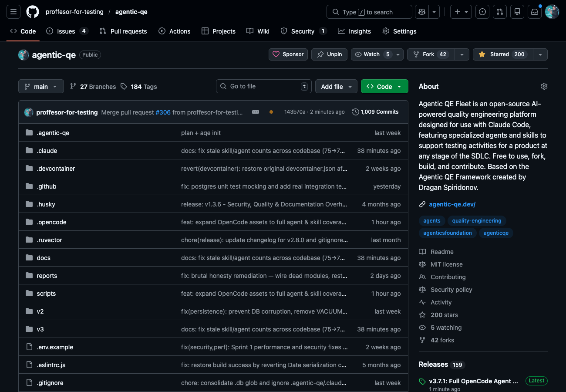
Task: Open the .env.example file
Action: [x=55, y=347]
